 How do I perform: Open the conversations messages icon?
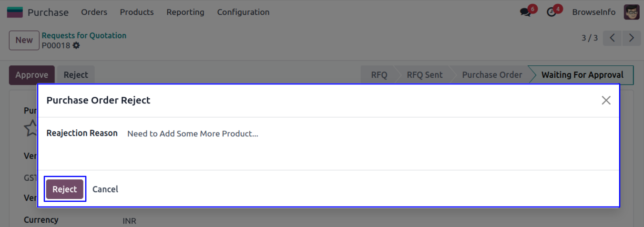(526, 12)
